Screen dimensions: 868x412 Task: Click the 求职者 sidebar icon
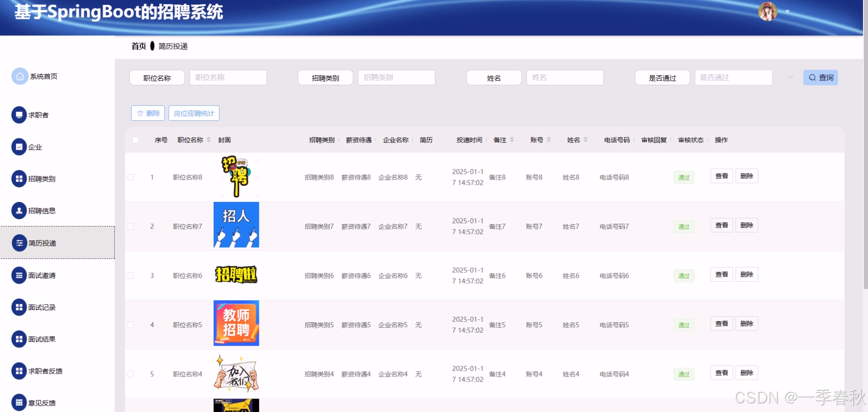pyautogui.click(x=19, y=115)
